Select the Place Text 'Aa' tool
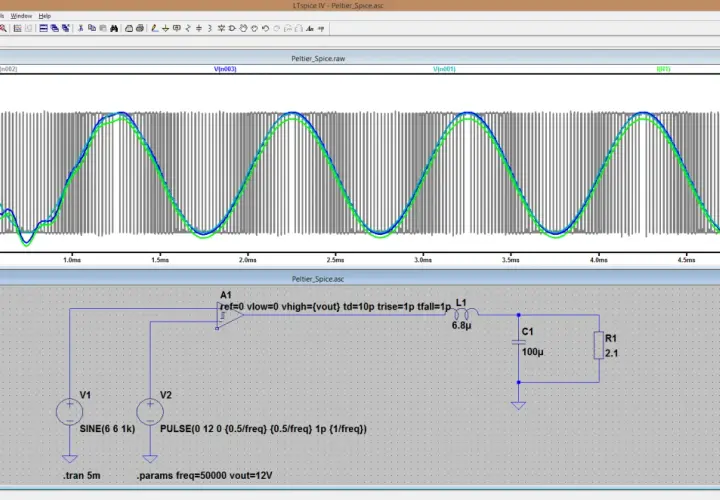This screenshot has height=500, width=720. 310,28
